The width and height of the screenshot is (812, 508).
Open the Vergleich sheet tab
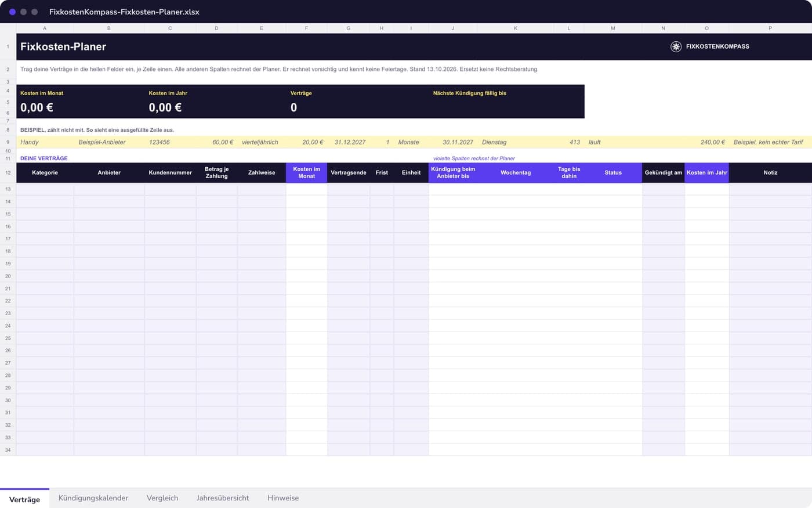coord(162,498)
